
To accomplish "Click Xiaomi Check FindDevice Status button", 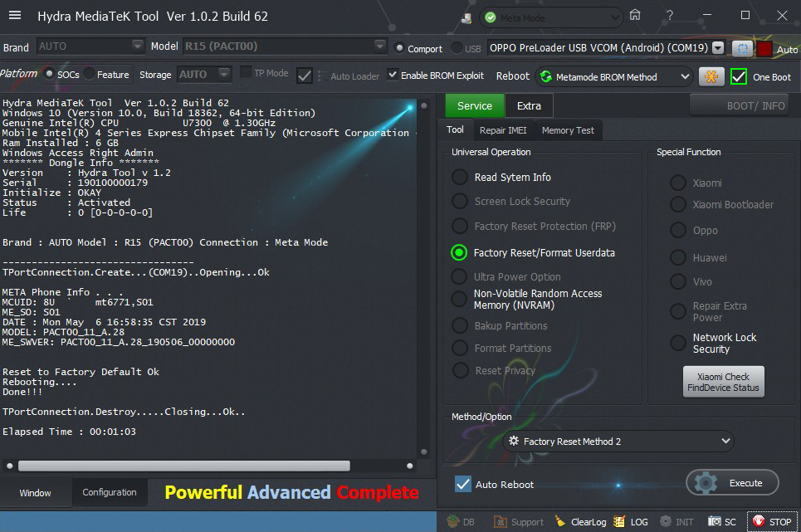I will [x=723, y=382].
